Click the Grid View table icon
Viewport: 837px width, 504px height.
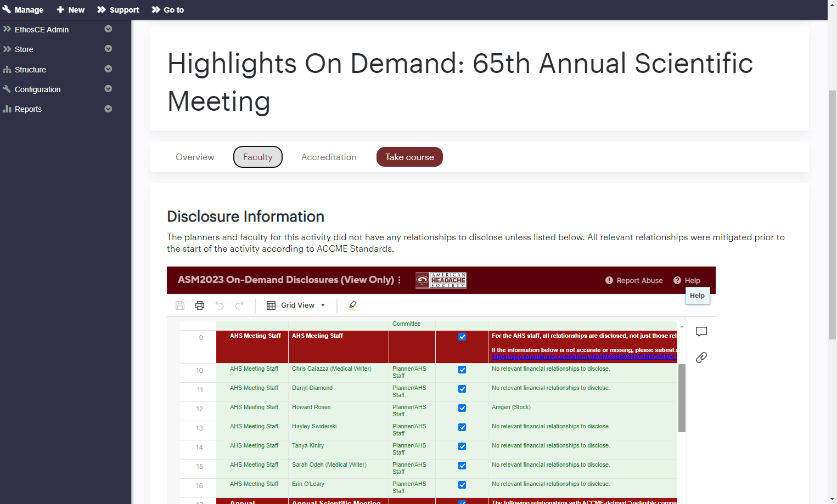pyautogui.click(x=271, y=305)
